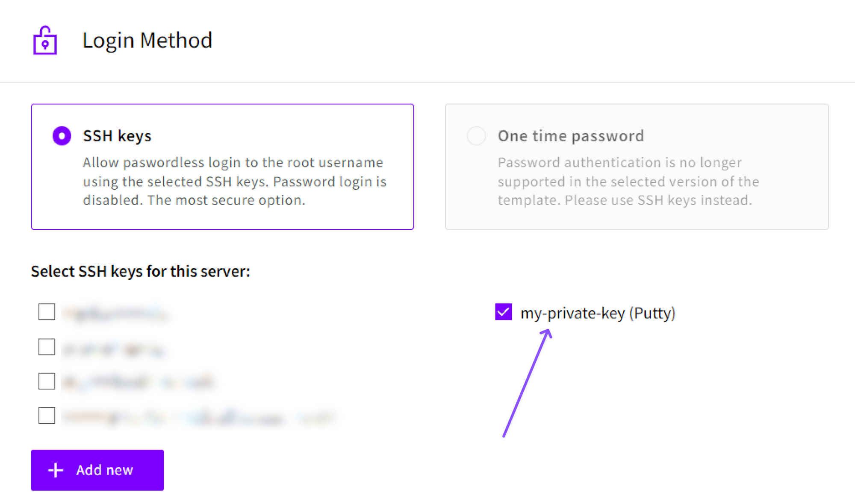Click the Add new button
This screenshot has width=855, height=504.
(97, 470)
